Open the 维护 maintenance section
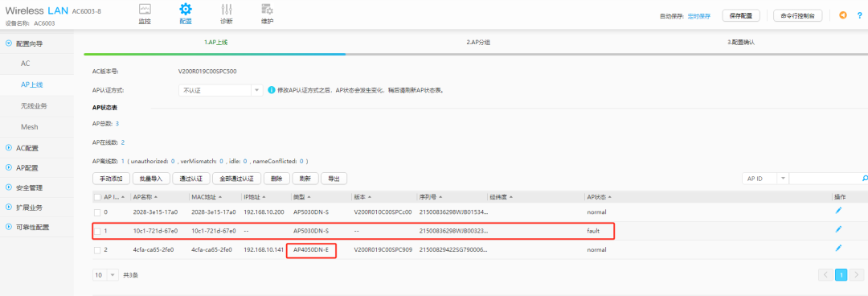868x296 pixels. [267, 14]
